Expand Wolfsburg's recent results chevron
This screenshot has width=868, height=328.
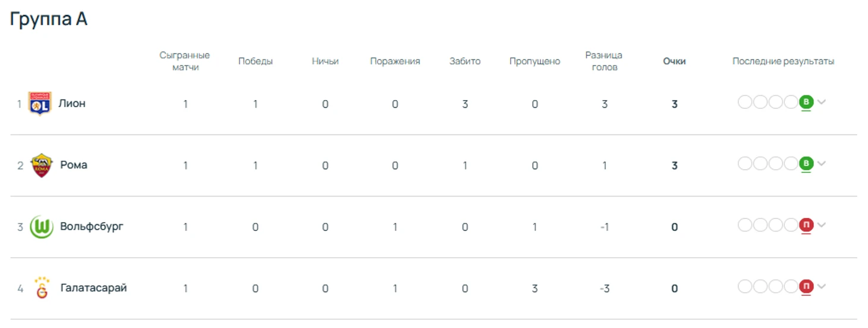click(x=822, y=225)
